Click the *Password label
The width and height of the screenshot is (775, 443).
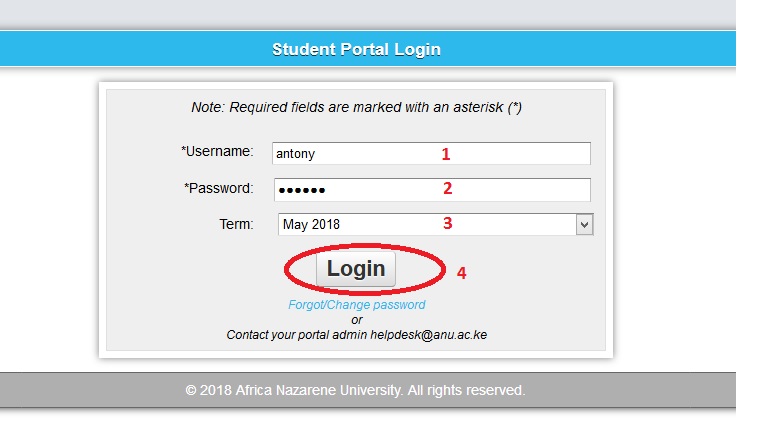(x=219, y=188)
